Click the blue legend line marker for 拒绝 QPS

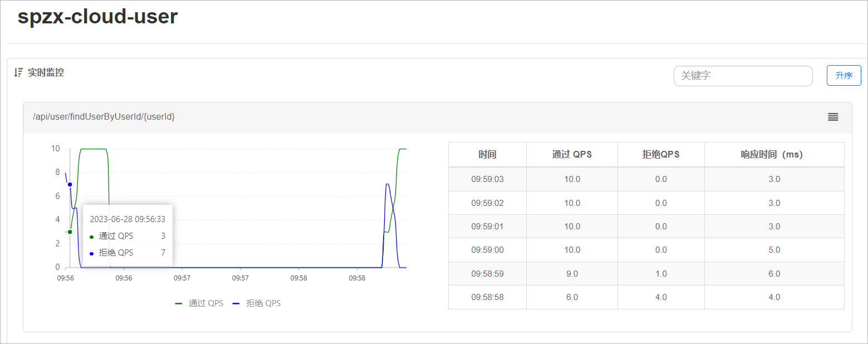pyautogui.click(x=236, y=303)
